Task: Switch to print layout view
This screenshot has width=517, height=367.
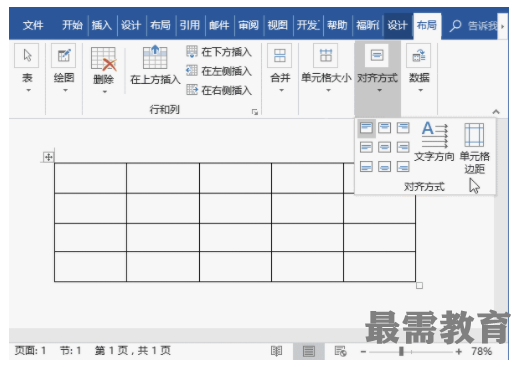Action: [309, 351]
